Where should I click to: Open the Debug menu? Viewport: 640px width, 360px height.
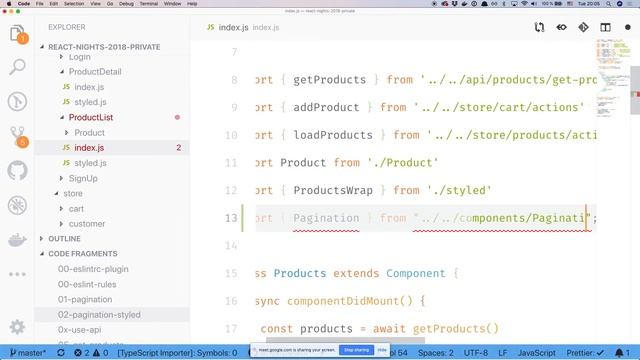[126, 4]
